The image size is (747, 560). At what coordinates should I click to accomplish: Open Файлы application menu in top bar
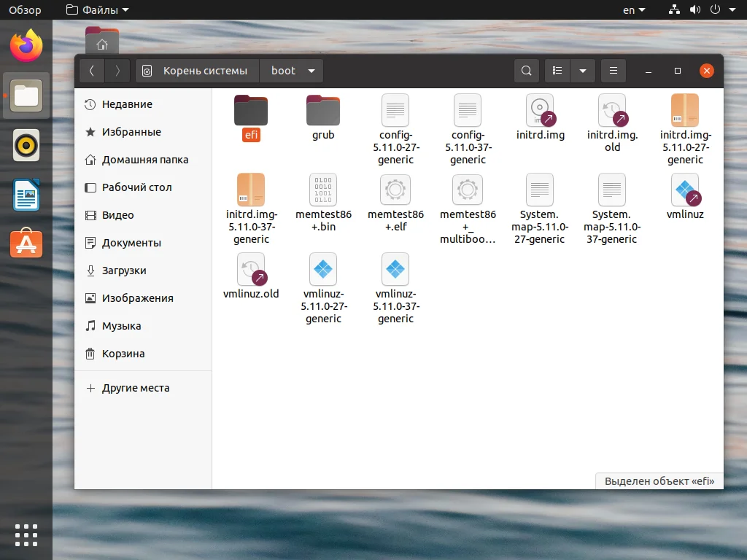pyautogui.click(x=97, y=10)
